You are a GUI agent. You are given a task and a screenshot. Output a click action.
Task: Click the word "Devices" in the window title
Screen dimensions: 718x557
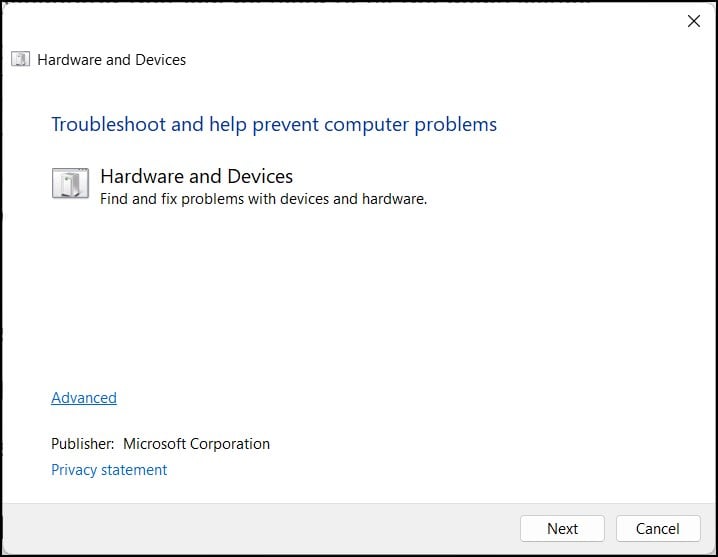(x=161, y=60)
